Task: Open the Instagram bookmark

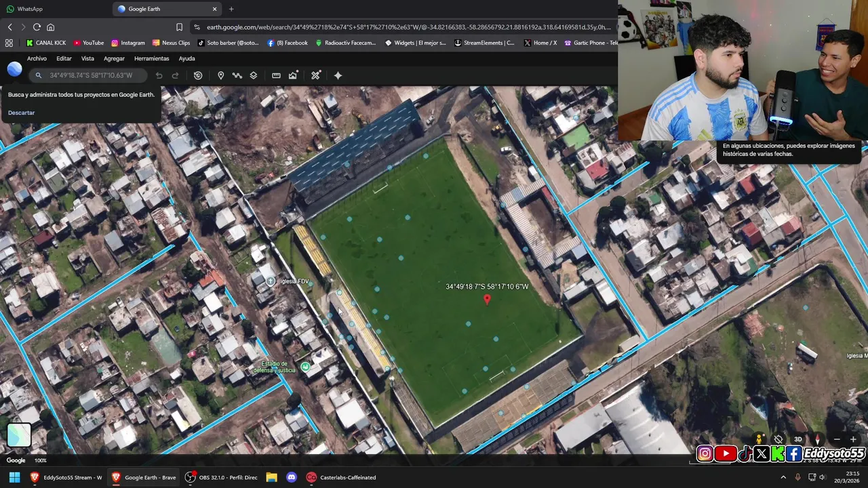Action: (127, 43)
